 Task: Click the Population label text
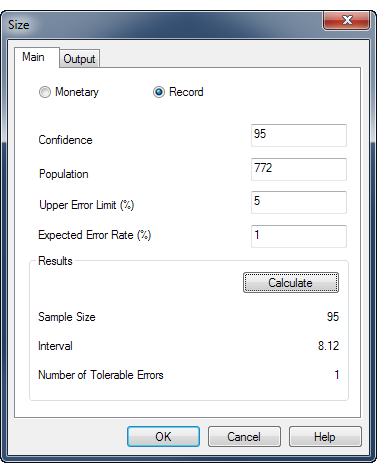(x=64, y=174)
